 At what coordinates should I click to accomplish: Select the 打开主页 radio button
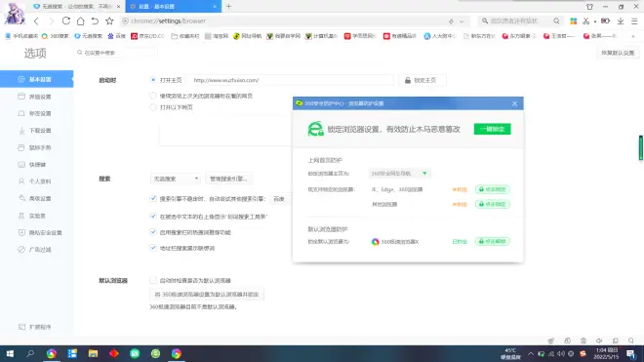[153, 80]
